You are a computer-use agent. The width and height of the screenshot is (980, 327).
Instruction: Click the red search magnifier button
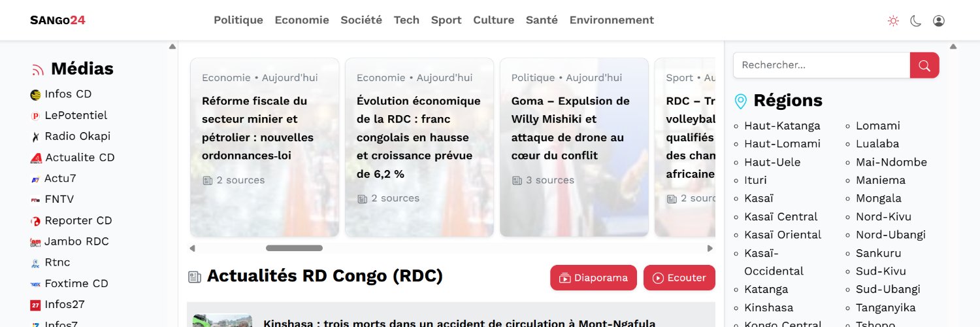point(924,65)
